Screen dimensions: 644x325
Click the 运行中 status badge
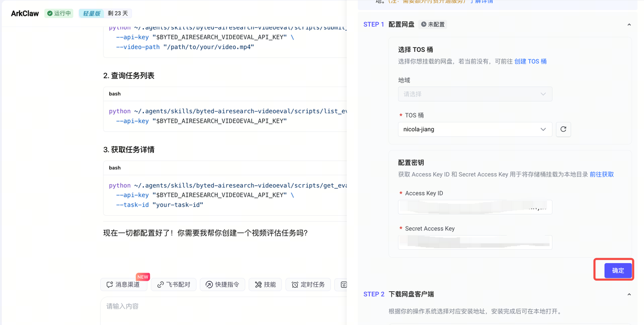point(59,14)
